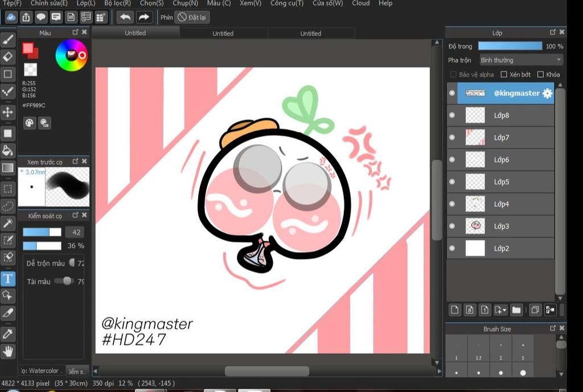Duplicate the current layer
The width and height of the screenshot is (583, 392).
click(x=535, y=310)
